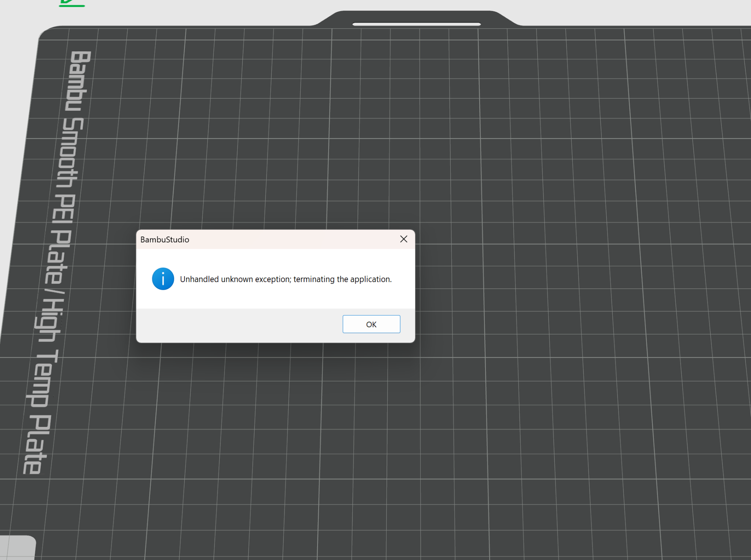Image resolution: width=751 pixels, height=560 pixels.
Task: Click the BambuStudio dialog title text
Action: [x=165, y=239]
